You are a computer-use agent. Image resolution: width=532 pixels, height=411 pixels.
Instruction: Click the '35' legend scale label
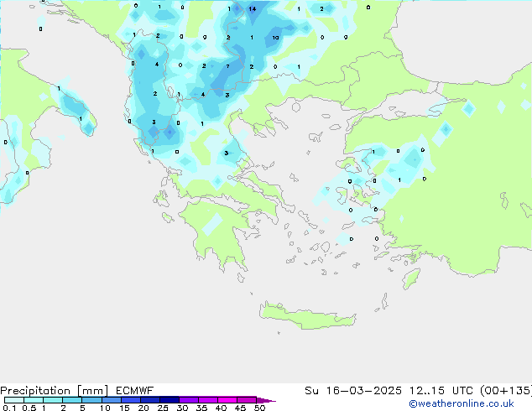click(x=201, y=408)
